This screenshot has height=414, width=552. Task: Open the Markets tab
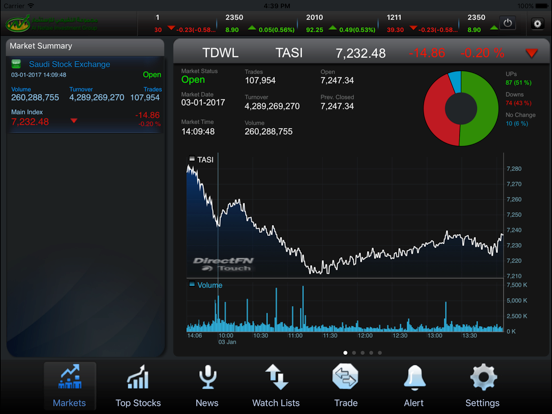70,386
